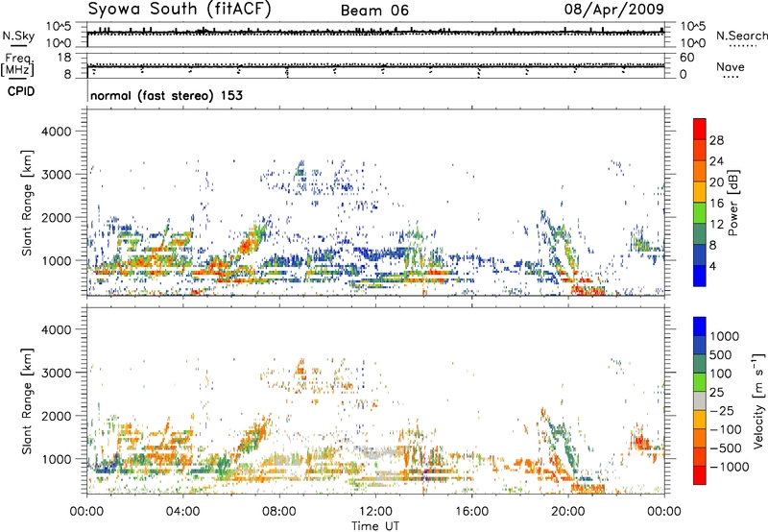Click the '24' power colorbar label

(x=716, y=161)
